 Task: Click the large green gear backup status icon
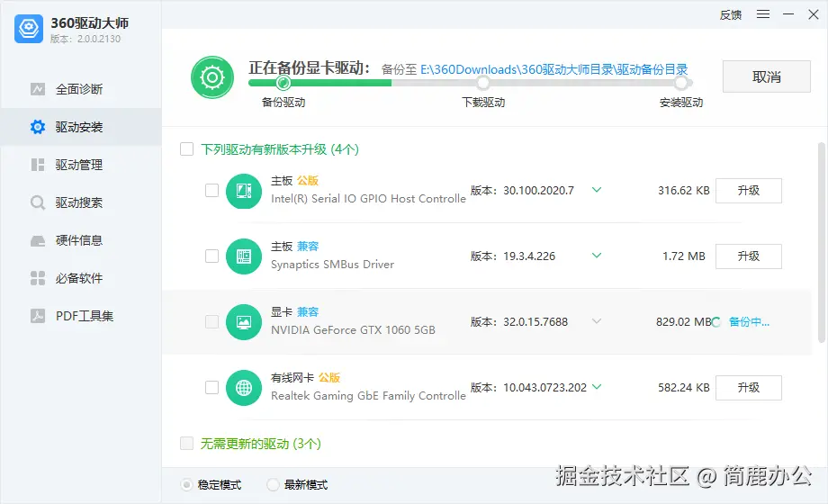212,77
